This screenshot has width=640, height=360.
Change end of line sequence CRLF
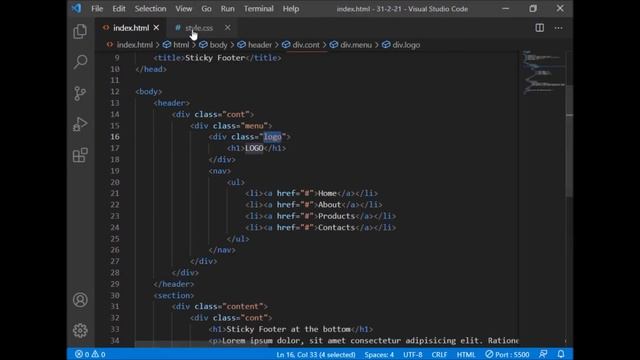(439, 354)
